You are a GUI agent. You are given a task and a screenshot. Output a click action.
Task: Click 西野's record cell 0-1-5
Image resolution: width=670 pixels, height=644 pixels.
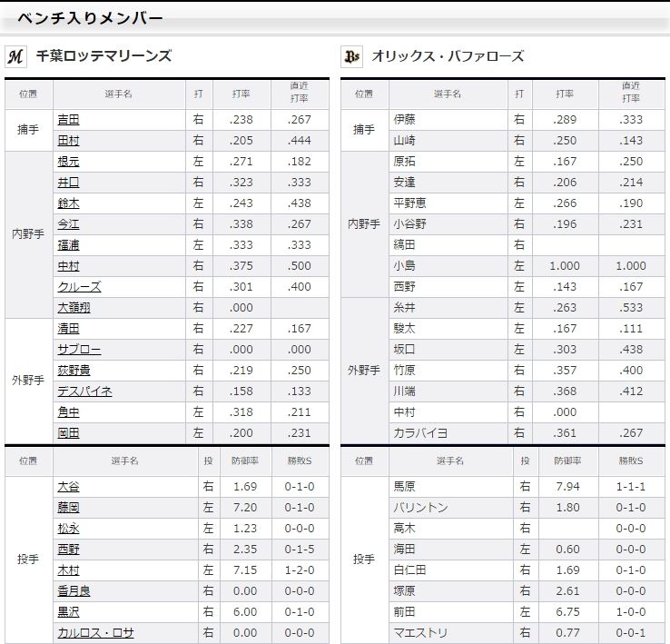click(300, 549)
